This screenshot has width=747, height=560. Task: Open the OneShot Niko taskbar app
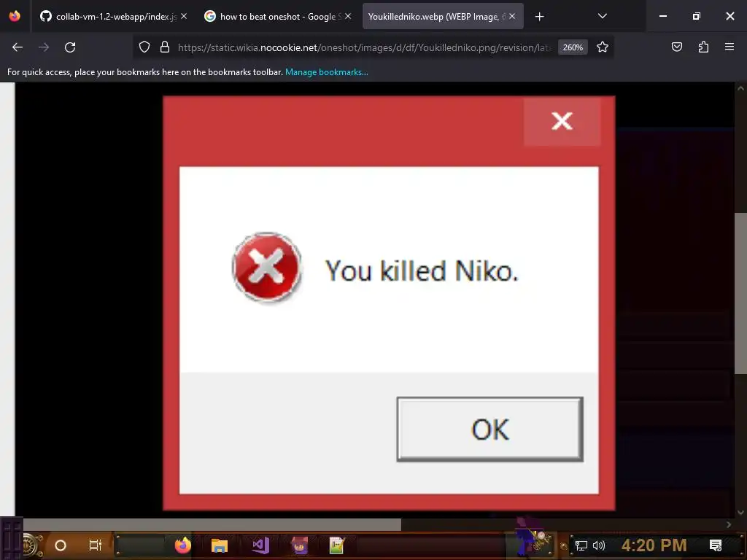tap(299, 545)
